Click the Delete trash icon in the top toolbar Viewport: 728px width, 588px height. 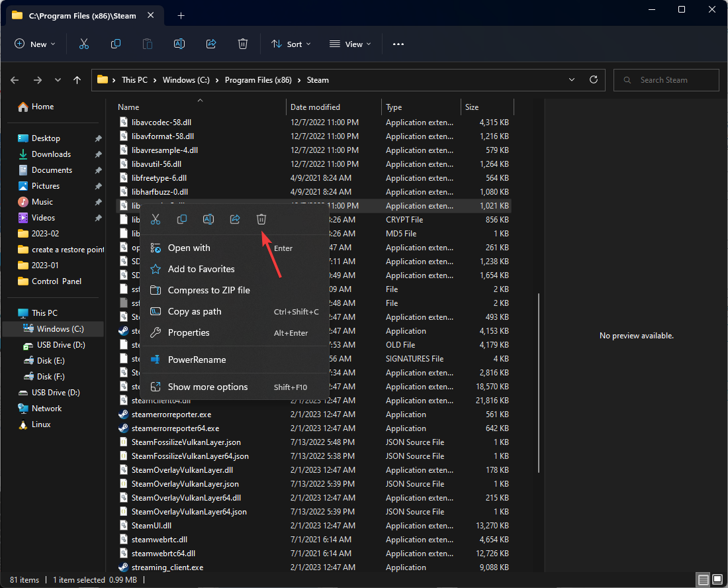tap(243, 44)
